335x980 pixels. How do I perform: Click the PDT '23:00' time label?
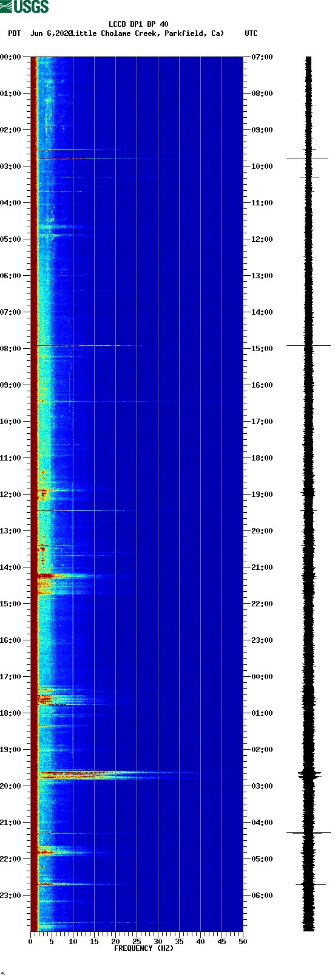pos(11,896)
